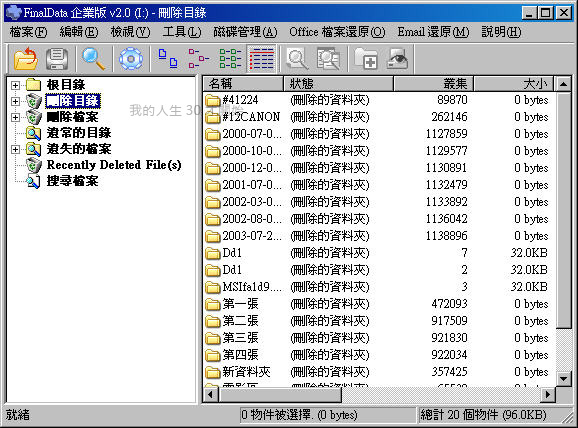Click the vertical scrollbar up arrow
578x428 pixels.
coord(563,84)
